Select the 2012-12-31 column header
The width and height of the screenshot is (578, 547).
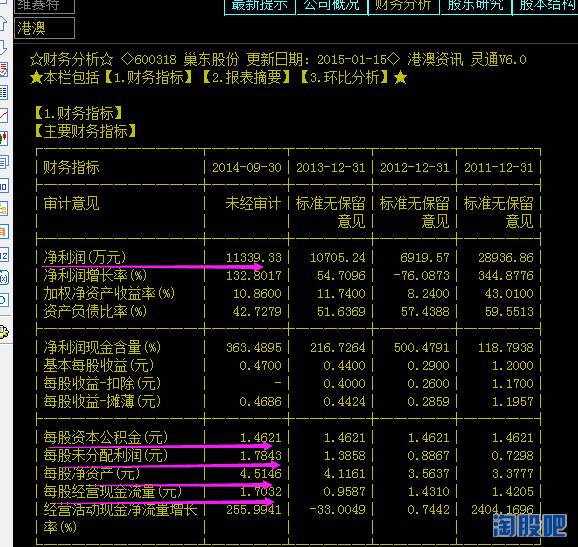415,168
